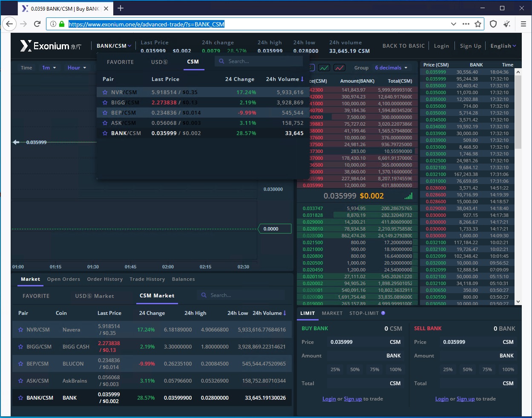Focus the Sell BANK Price field
Screen dimensions: 532x418
click(x=477, y=342)
